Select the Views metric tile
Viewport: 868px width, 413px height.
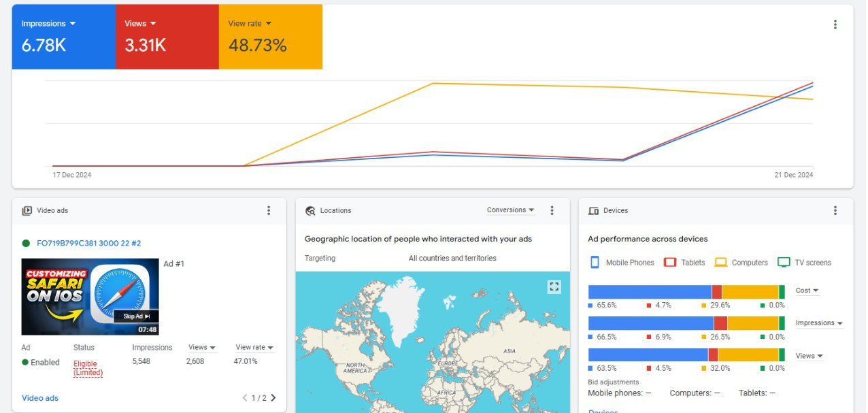(167, 37)
